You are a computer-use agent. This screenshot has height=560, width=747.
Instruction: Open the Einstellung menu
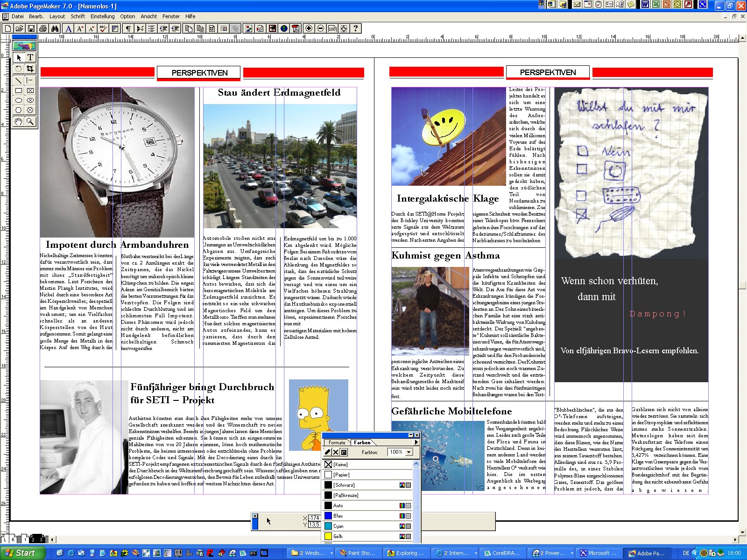click(x=103, y=16)
